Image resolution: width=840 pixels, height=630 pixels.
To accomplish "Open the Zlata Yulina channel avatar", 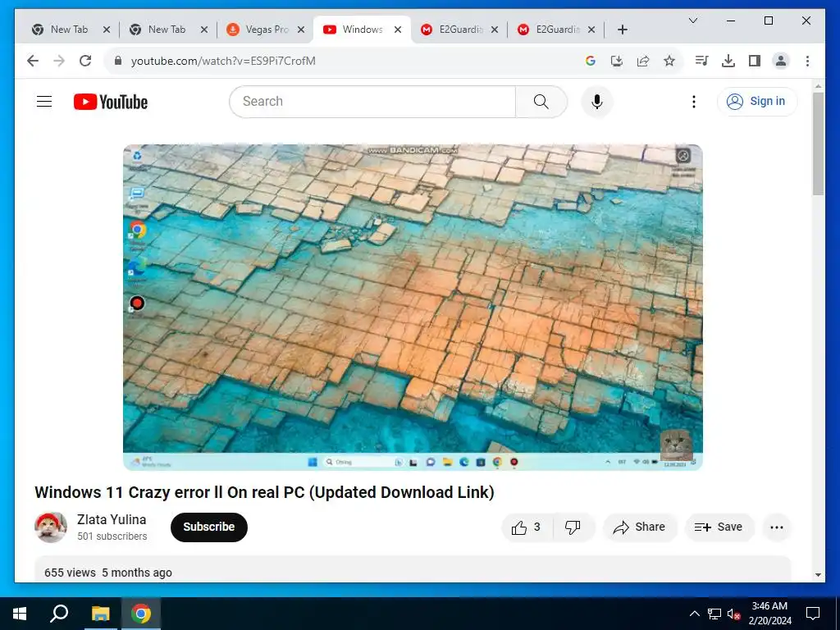I will coord(51,527).
